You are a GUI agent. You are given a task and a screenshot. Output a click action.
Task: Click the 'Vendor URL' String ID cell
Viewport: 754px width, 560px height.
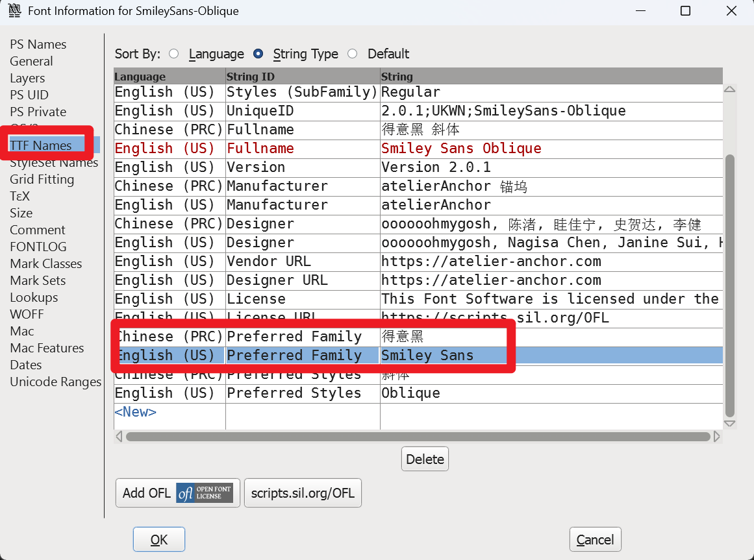click(x=303, y=262)
